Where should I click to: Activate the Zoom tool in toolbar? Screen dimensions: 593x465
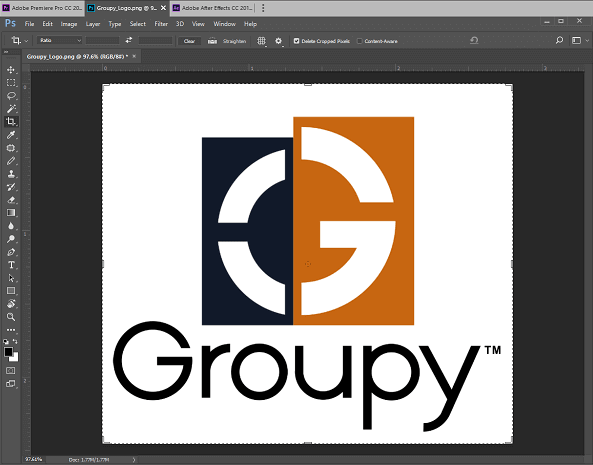(x=11, y=317)
